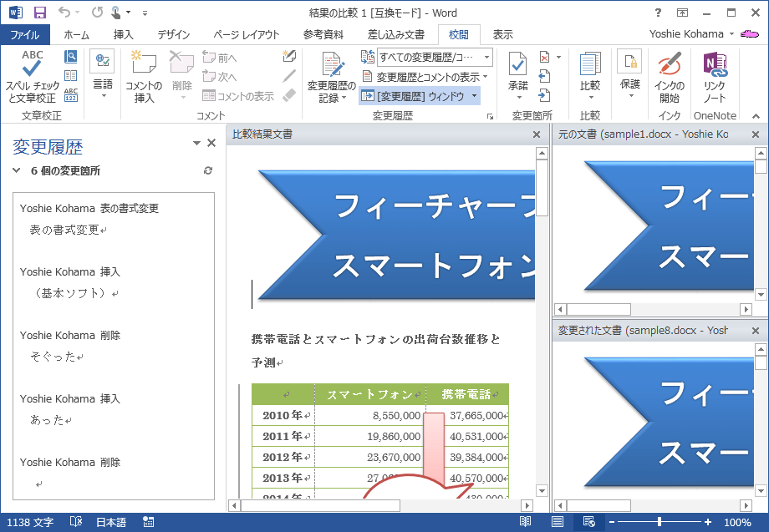Switch to the 差し込み文書 tab
The image size is (769, 532).
coord(396,35)
